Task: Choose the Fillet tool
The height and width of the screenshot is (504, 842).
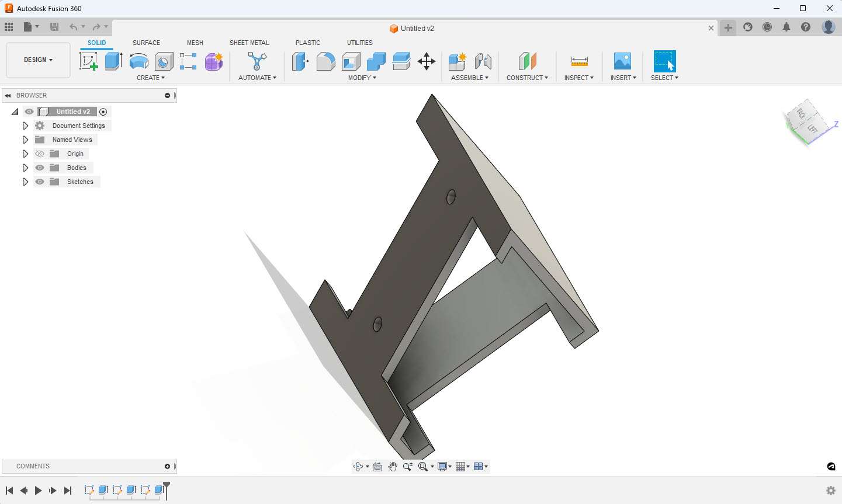Action: tap(325, 61)
